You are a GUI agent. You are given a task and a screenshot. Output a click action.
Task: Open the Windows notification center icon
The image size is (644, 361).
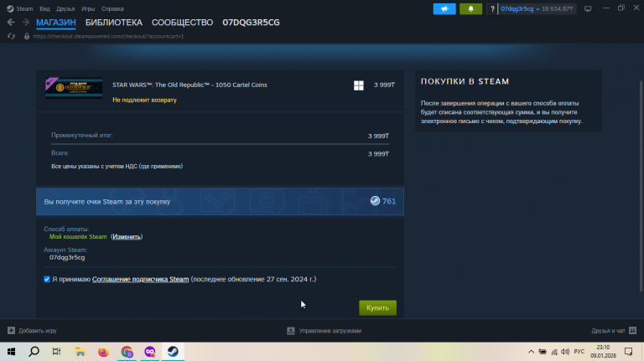click(x=628, y=352)
